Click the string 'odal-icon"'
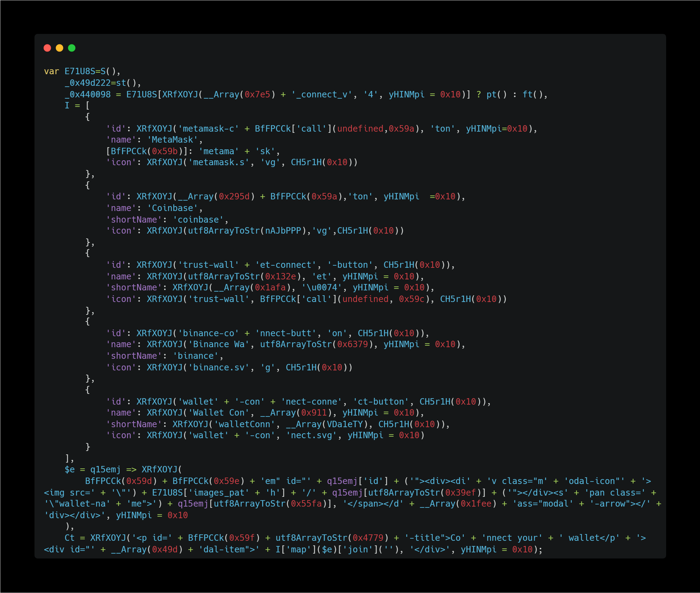The width and height of the screenshot is (700, 593). 594,481
